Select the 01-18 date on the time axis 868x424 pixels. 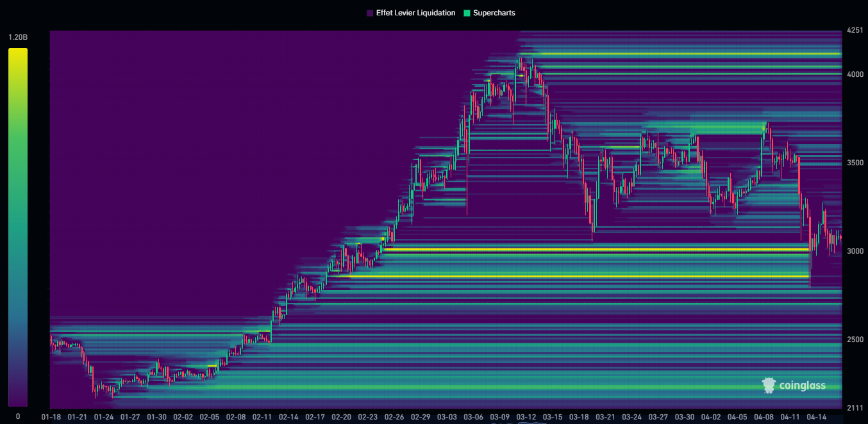coord(51,417)
